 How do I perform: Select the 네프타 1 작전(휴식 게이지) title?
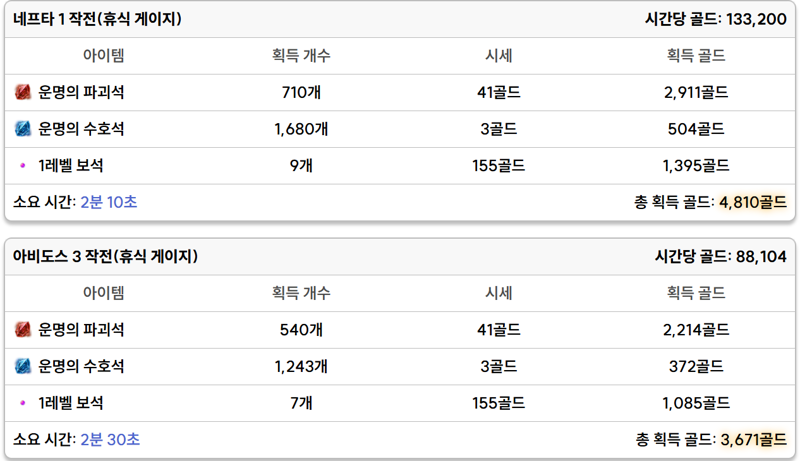click(97, 19)
